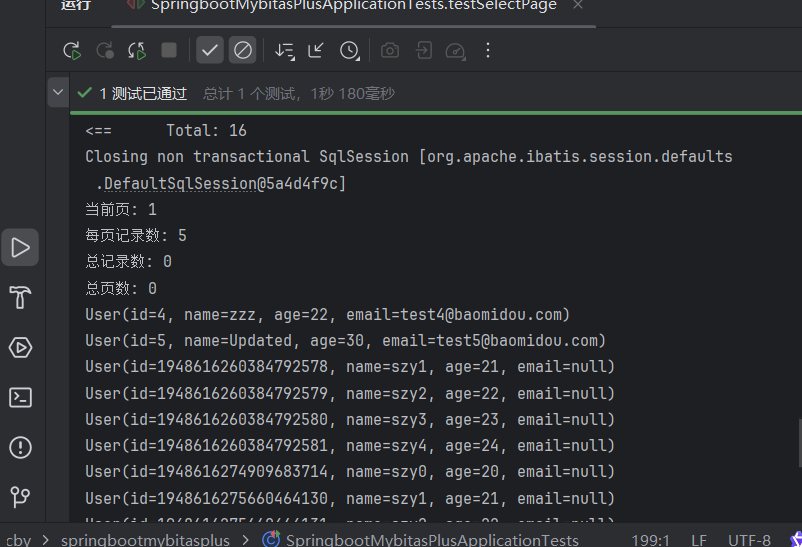
Task: Click the '总记录数: 0' output line
Action: pos(128,261)
